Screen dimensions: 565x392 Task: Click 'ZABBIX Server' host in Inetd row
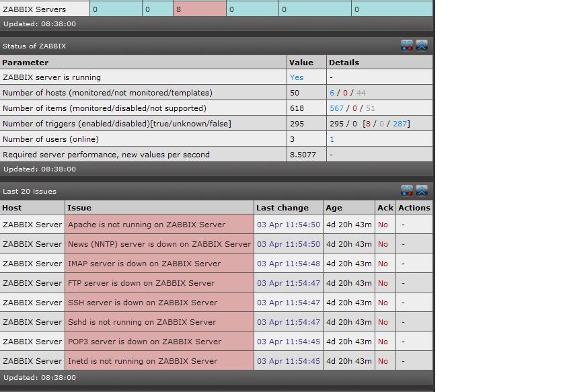click(x=32, y=360)
